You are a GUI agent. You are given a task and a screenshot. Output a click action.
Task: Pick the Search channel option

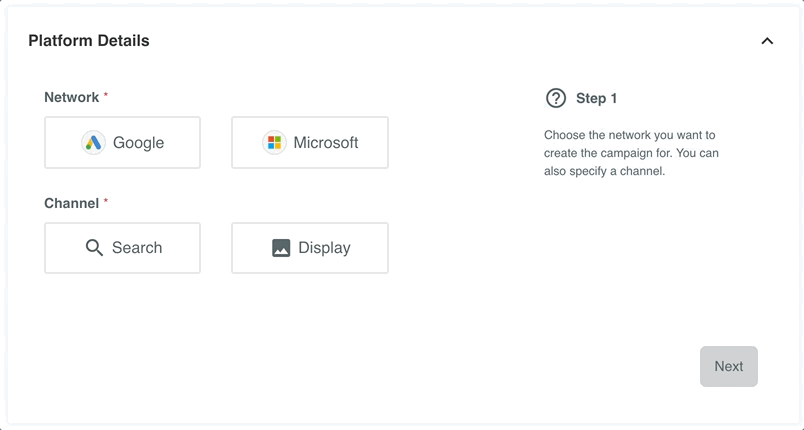coord(123,248)
